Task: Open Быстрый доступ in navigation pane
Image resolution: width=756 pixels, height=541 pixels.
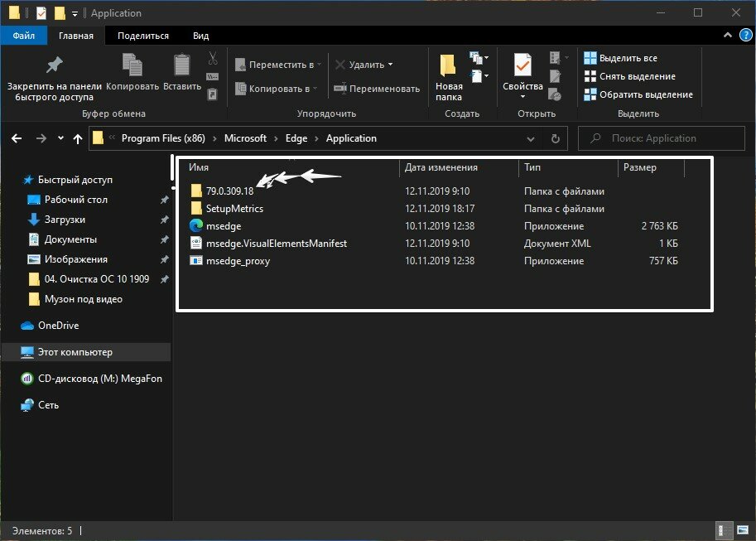Action: (x=75, y=180)
